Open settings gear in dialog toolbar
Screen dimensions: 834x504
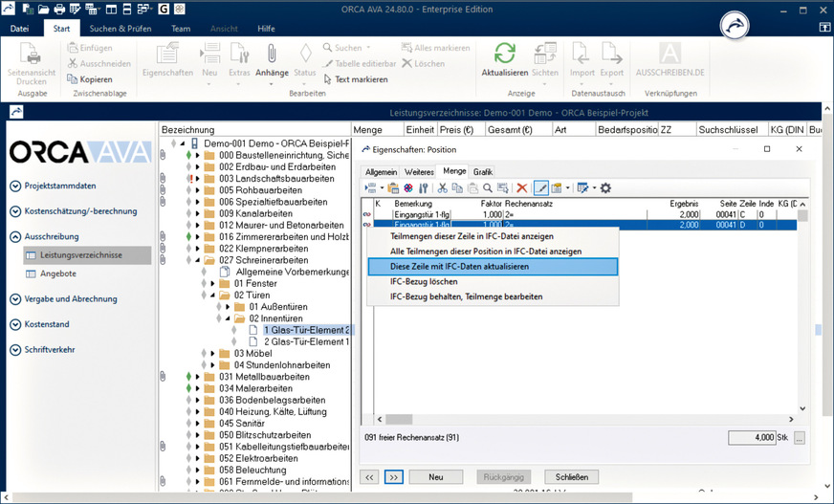(x=604, y=188)
